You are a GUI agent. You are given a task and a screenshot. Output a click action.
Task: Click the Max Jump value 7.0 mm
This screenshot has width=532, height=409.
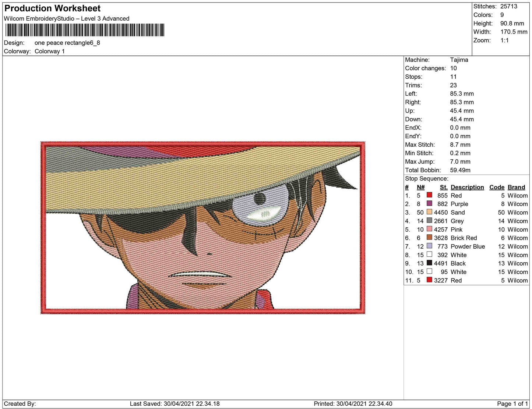pyautogui.click(x=460, y=161)
